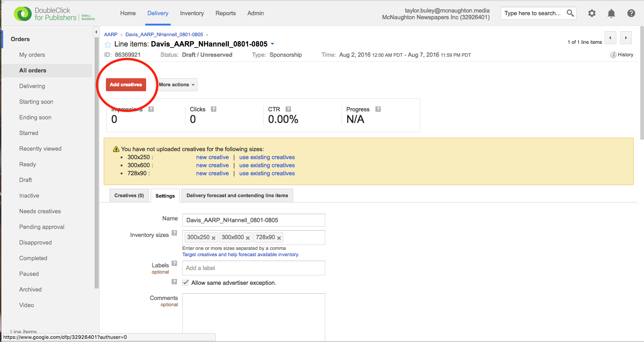
Task: Open the More actions dropdown
Action: (x=177, y=84)
